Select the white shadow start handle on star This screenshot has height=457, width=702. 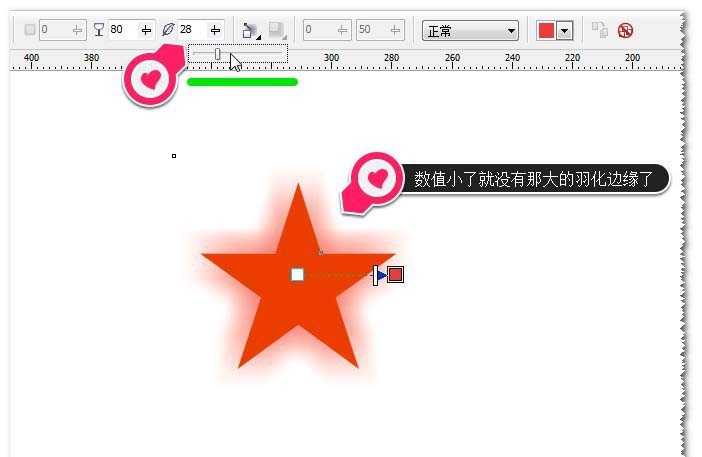[x=297, y=274]
